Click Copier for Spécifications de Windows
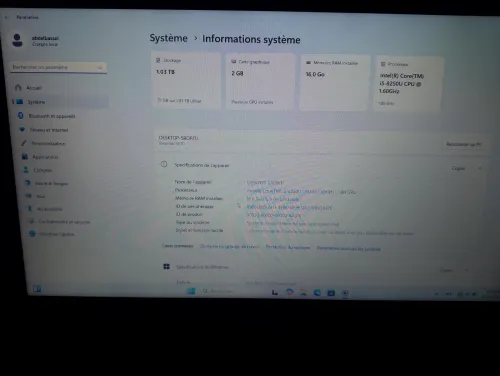This screenshot has width=500, height=376. pos(446,270)
